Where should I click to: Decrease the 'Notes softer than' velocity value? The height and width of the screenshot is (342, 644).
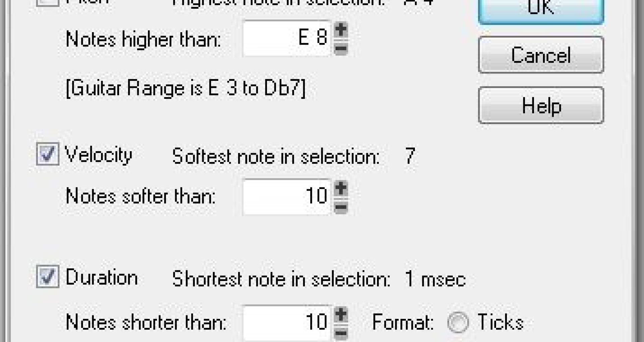(341, 207)
